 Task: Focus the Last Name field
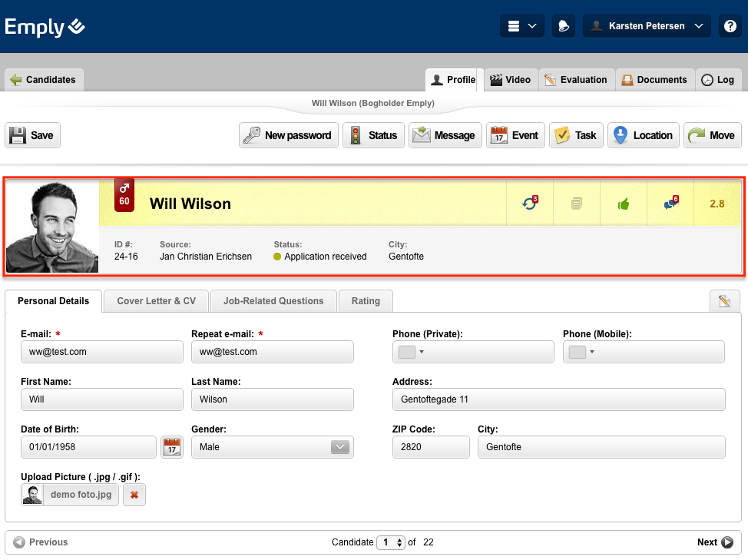pyautogui.click(x=273, y=399)
